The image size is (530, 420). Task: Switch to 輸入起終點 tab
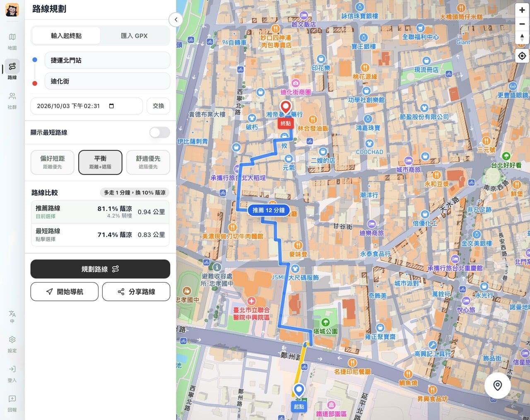tap(66, 36)
